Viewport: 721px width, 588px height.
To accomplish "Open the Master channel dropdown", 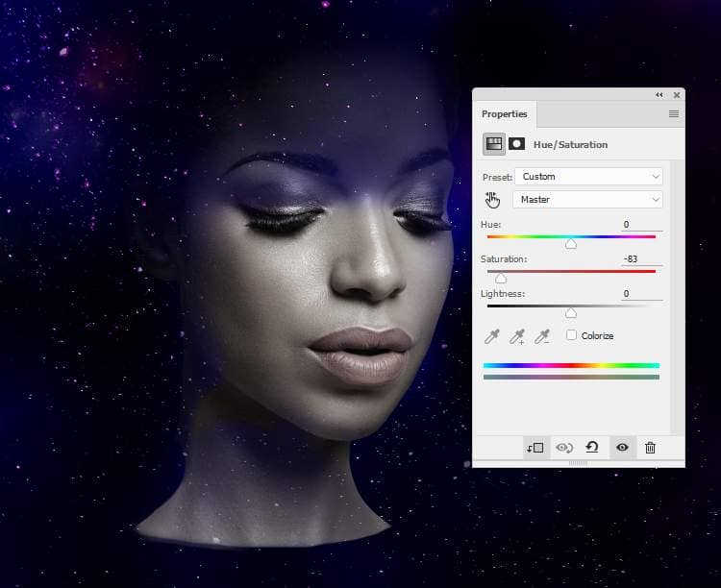I will click(x=587, y=200).
